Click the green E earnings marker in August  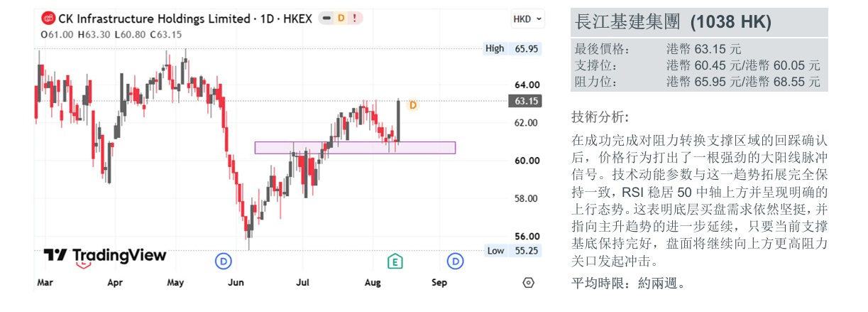pyautogui.click(x=395, y=262)
